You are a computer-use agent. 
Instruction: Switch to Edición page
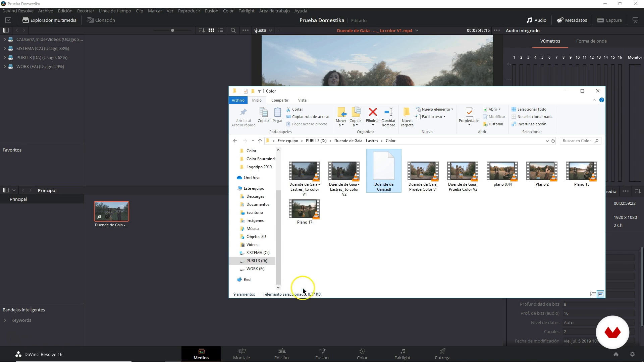pos(281,354)
